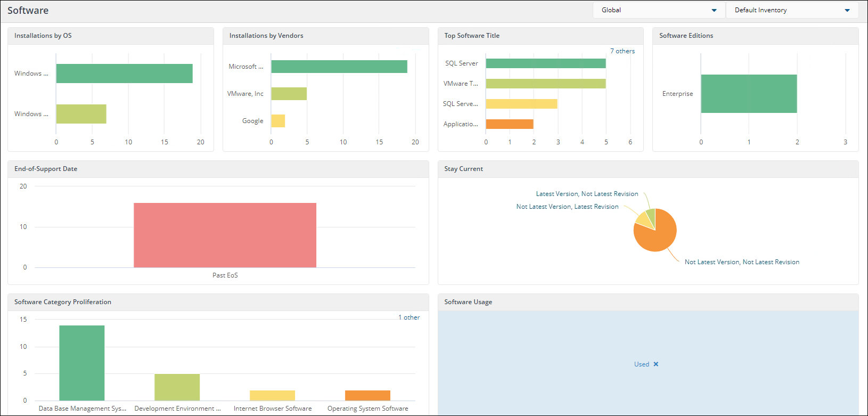The height and width of the screenshot is (416, 868).
Task: Click the '1 other' link
Action: point(409,317)
